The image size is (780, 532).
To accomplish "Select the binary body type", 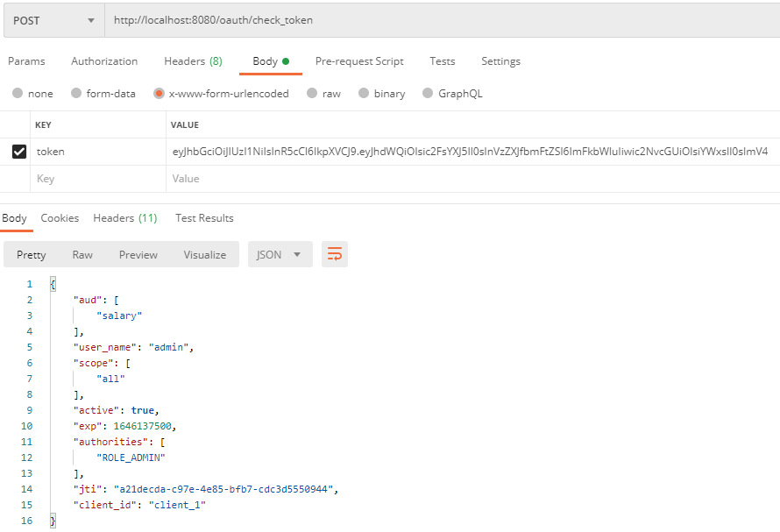I will (x=381, y=94).
